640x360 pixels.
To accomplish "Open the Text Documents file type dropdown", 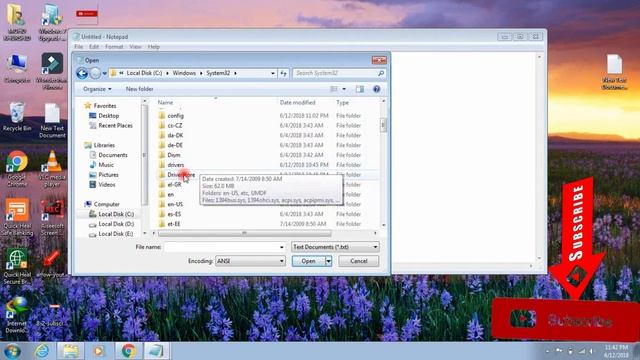I will click(x=335, y=247).
